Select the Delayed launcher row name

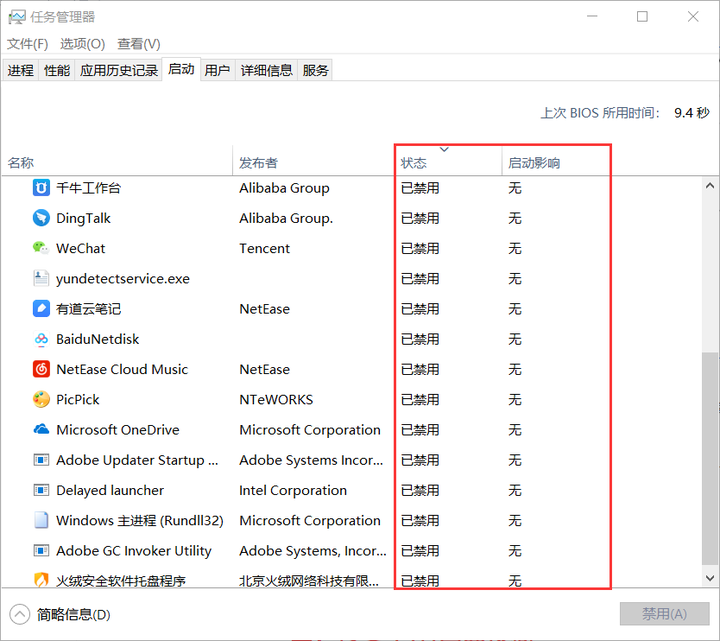110,490
